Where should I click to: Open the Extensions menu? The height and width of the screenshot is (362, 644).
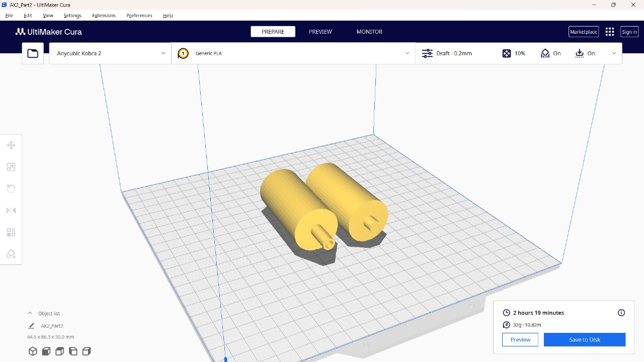pyautogui.click(x=104, y=16)
